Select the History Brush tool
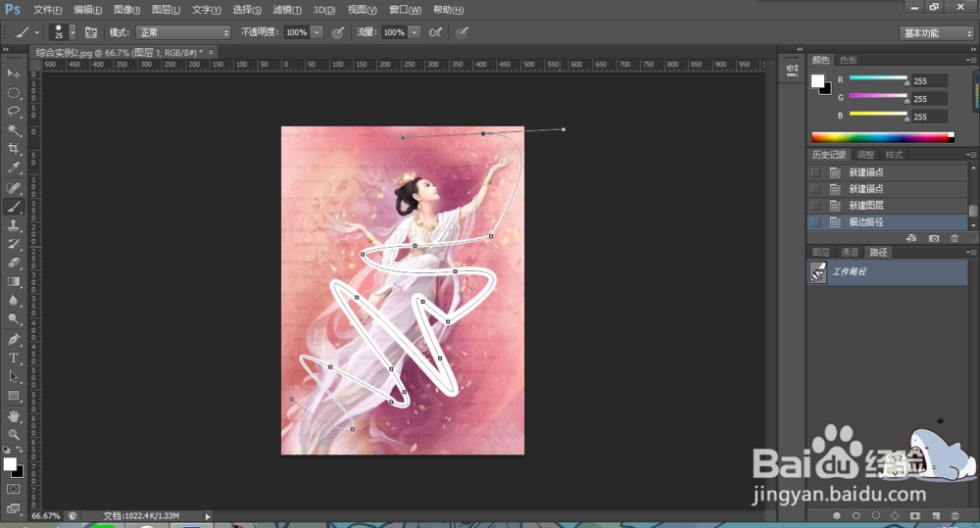The width and height of the screenshot is (980, 528). (13, 244)
